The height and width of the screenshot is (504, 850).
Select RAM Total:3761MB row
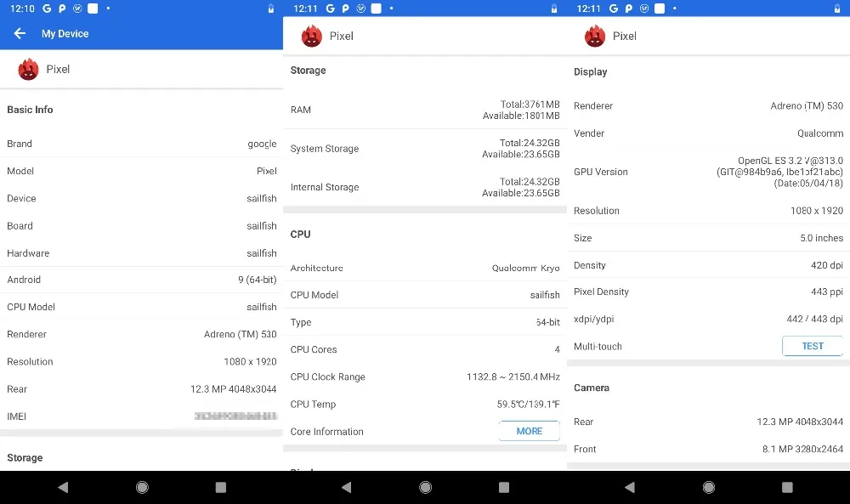[425, 110]
